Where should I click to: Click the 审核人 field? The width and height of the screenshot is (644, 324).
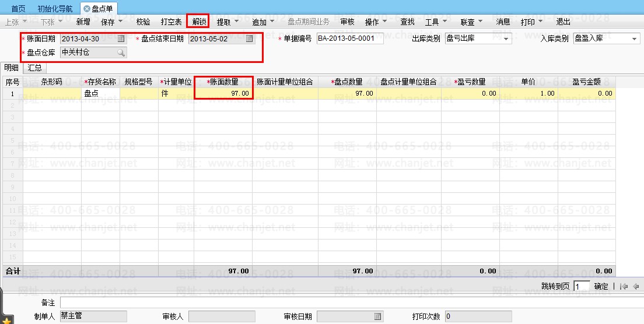tap(222, 316)
